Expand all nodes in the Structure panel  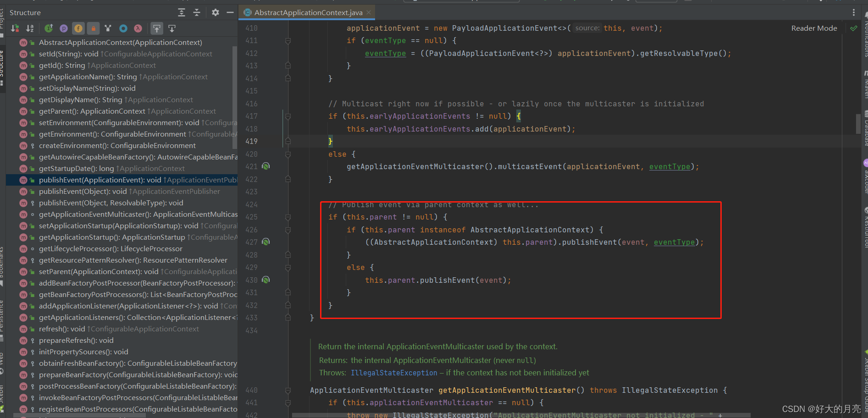tap(182, 12)
